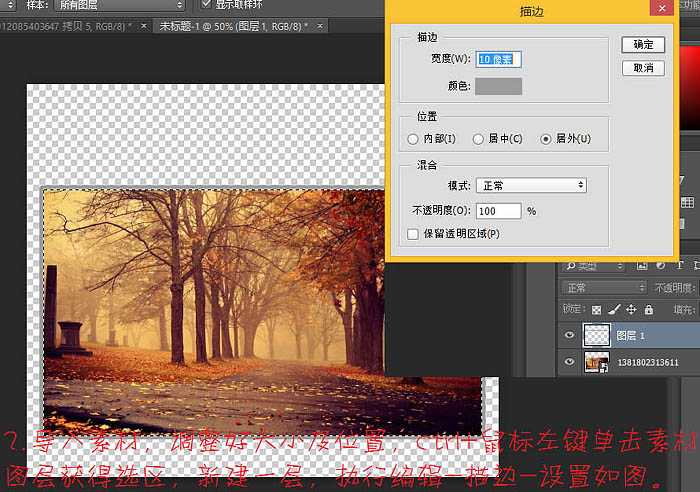The height and width of the screenshot is (492, 700).
Task: Hide the 图层 1 layer via eye icon
Action: click(x=569, y=335)
